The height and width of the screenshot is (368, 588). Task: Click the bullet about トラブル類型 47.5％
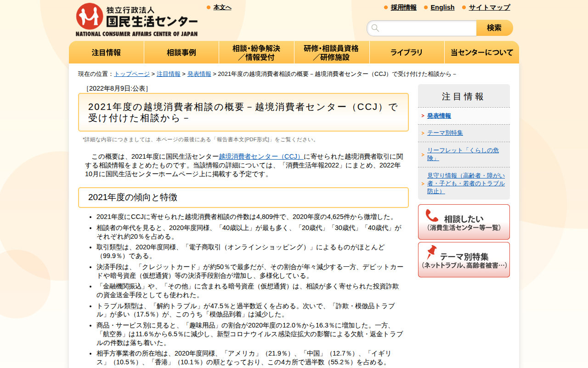click(x=246, y=310)
